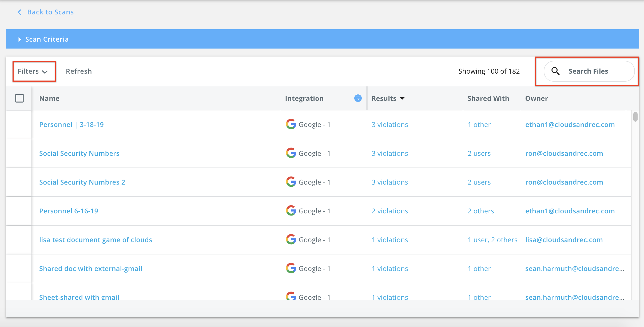
Task: View 3 violations for Social Security Numbers
Action: coord(390,153)
